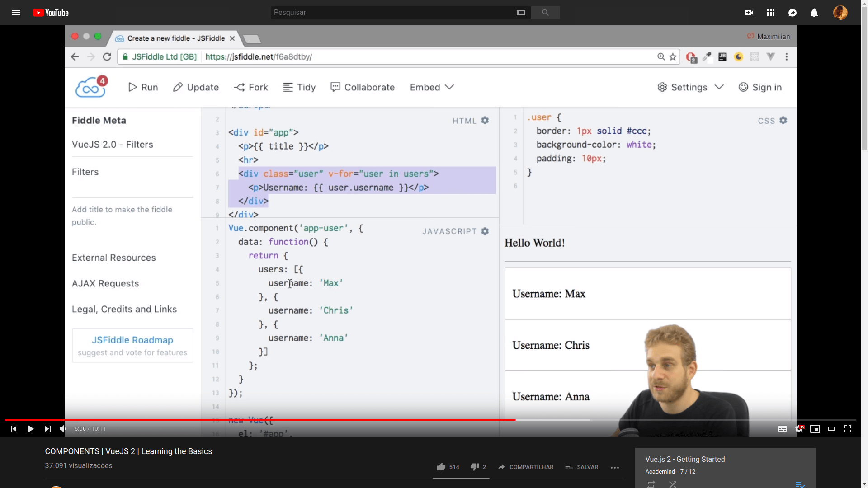
Task: Click the create video camera icon
Action: 749,13
